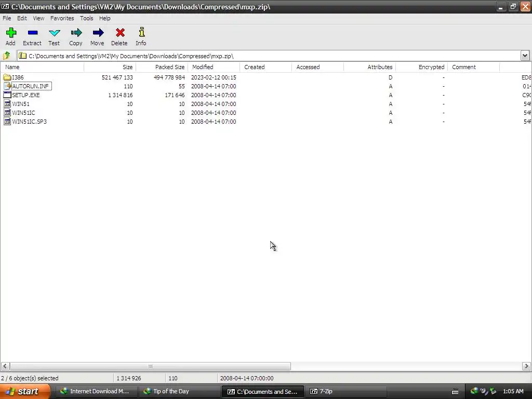Sort by Created column header
532x399 pixels.
tap(265, 67)
